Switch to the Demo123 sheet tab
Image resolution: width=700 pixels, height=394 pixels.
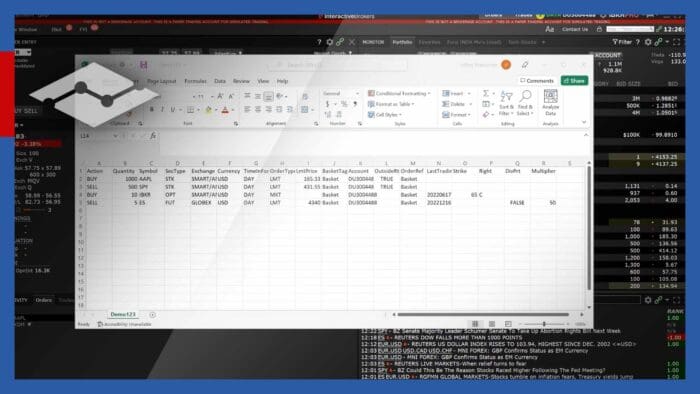(123, 315)
